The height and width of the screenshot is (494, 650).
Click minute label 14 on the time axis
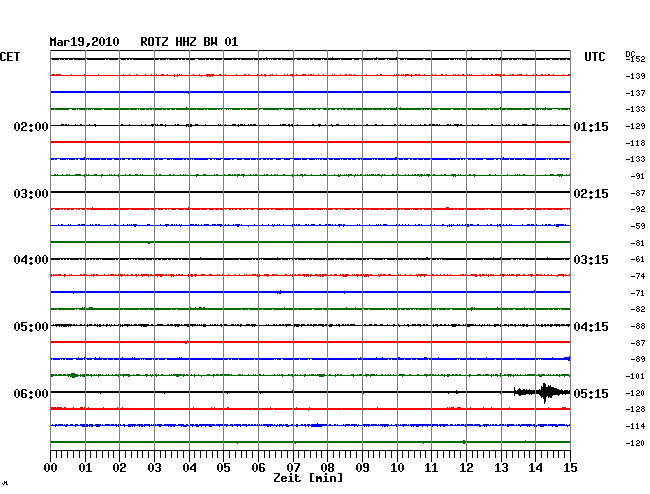535,468
